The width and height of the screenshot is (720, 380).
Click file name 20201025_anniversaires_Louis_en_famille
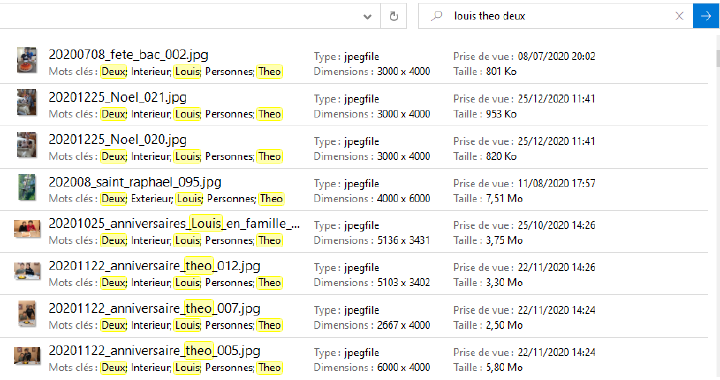(174, 224)
